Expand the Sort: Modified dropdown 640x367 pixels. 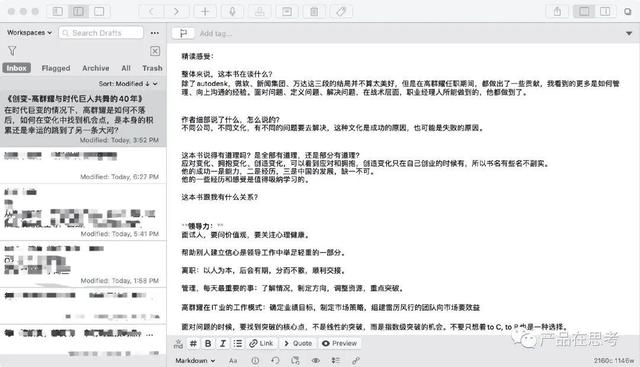pyautogui.click(x=128, y=84)
